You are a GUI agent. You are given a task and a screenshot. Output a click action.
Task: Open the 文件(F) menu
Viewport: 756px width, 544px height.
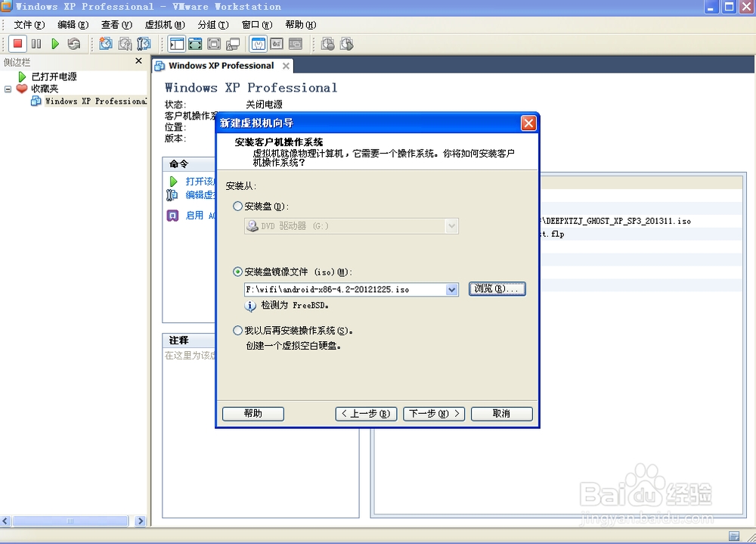29,25
